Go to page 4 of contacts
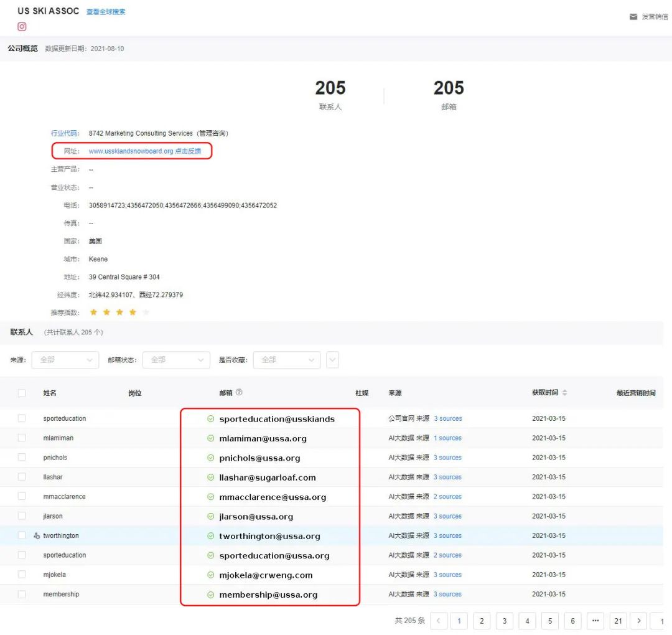The height and width of the screenshot is (635, 672). tap(527, 621)
